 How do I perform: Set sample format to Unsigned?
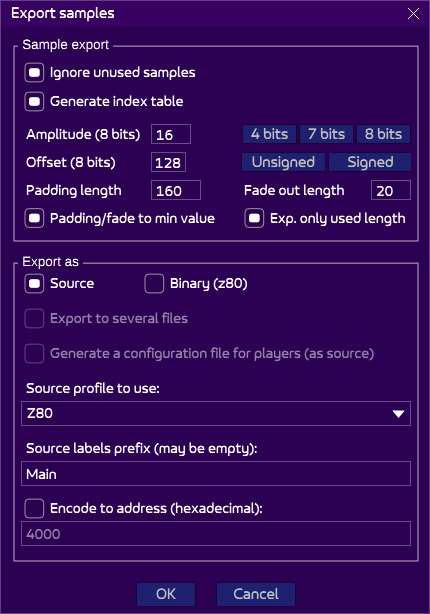point(283,162)
